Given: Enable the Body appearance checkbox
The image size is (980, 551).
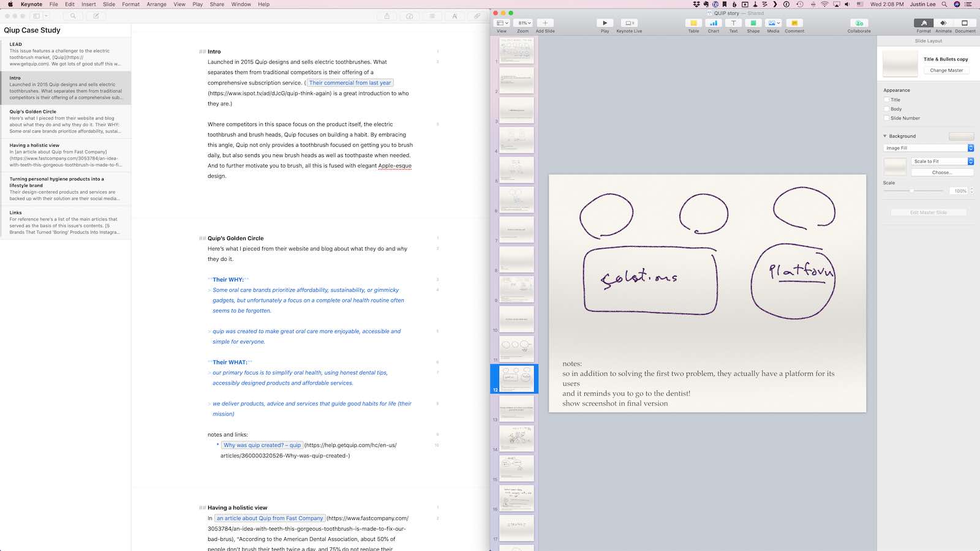Looking at the screenshot, I should pyautogui.click(x=886, y=109).
